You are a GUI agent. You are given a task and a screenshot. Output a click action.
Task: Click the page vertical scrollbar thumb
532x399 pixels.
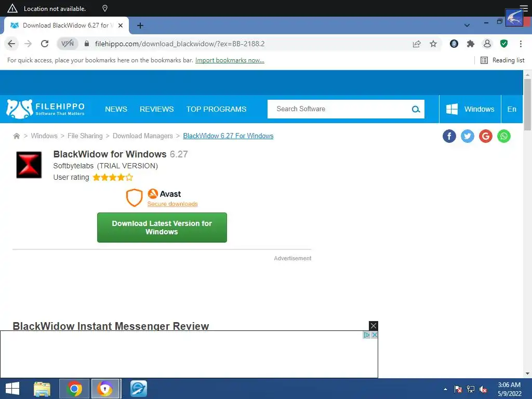tap(527, 104)
